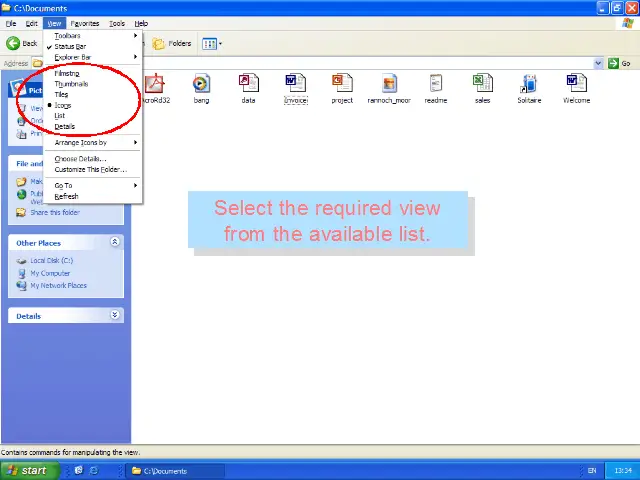
Task: Expand the Explorer Bar submenu
Action: [x=93, y=57]
